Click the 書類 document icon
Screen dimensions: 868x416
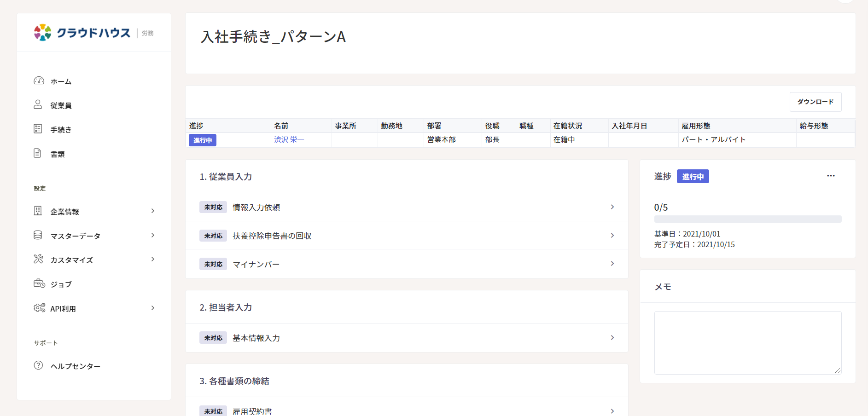coord(38,153)
